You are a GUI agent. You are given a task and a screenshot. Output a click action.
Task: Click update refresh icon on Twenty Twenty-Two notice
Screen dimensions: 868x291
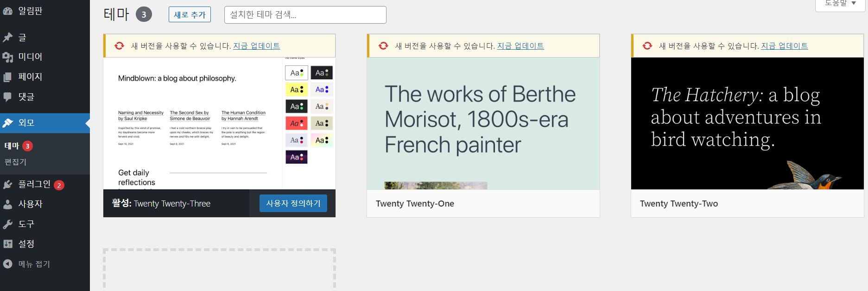coord(647,46)
